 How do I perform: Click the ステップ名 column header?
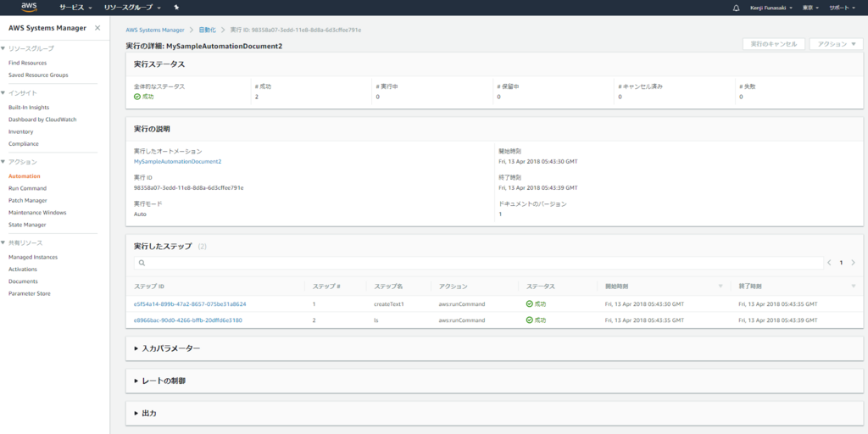[x=388, y=287]
